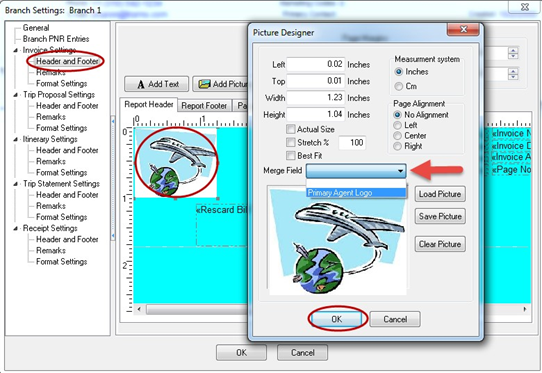The width and height of the screenshot is (542, 373).
Task: Confirm Picture Designer with OK
Action: coord(336,319)
